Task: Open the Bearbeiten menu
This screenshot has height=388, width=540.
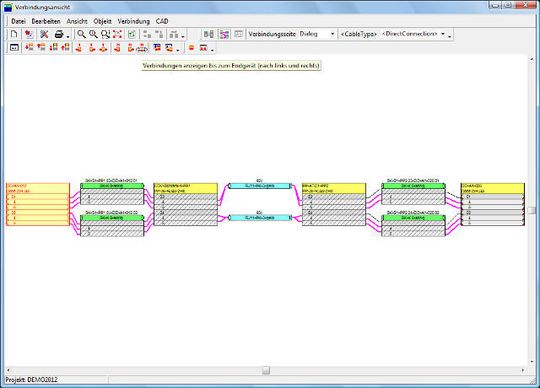Action: pos(46,21)
